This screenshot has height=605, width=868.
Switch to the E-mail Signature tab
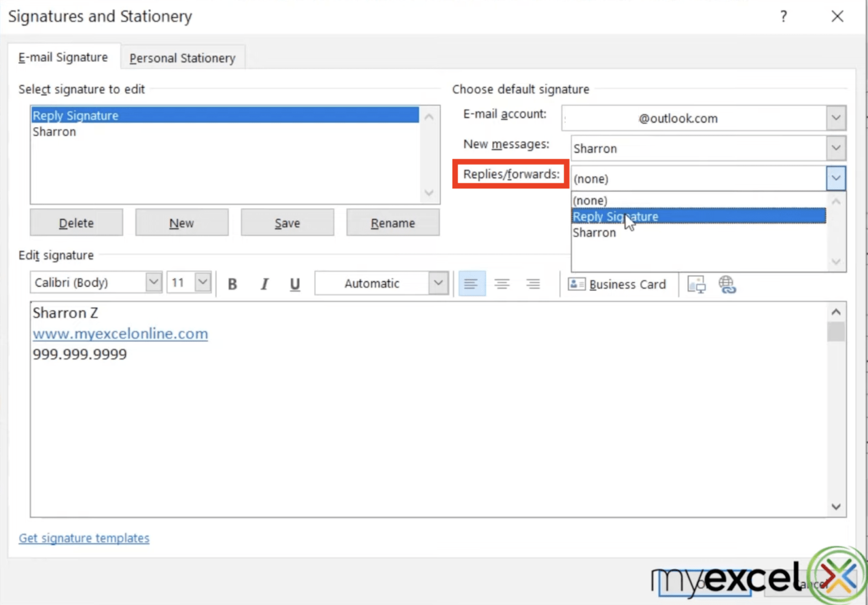click(63, 57)
